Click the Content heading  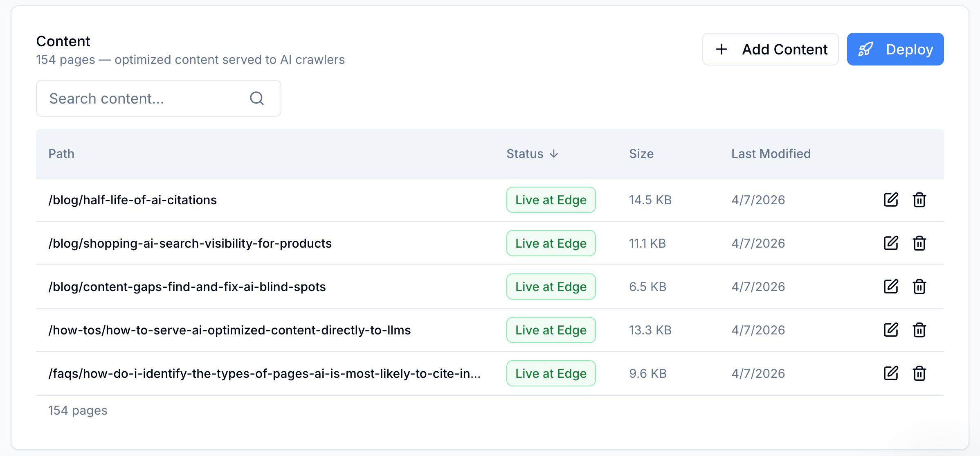(63, 41)
